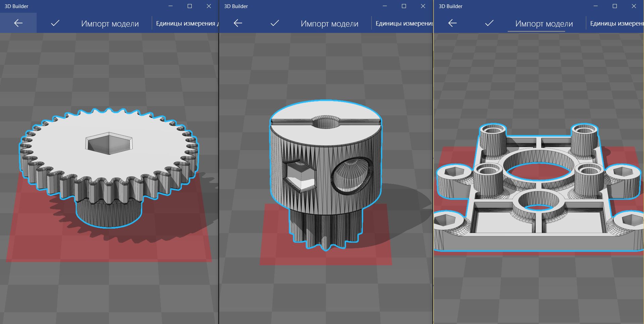Click the underlined 'Импорт модели' tab in the right window
The width and height of the screenshot is (644, 324).
544,24
